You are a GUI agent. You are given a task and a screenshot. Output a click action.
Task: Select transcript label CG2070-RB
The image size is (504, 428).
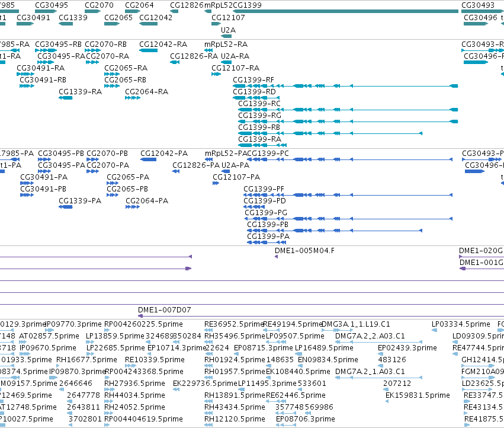105,44
